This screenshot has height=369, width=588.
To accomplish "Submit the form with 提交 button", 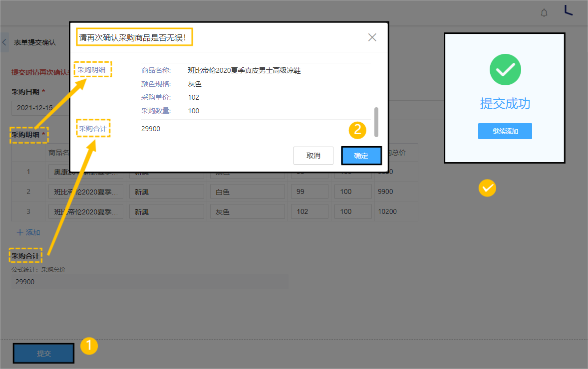I will [x=44, y=354].
